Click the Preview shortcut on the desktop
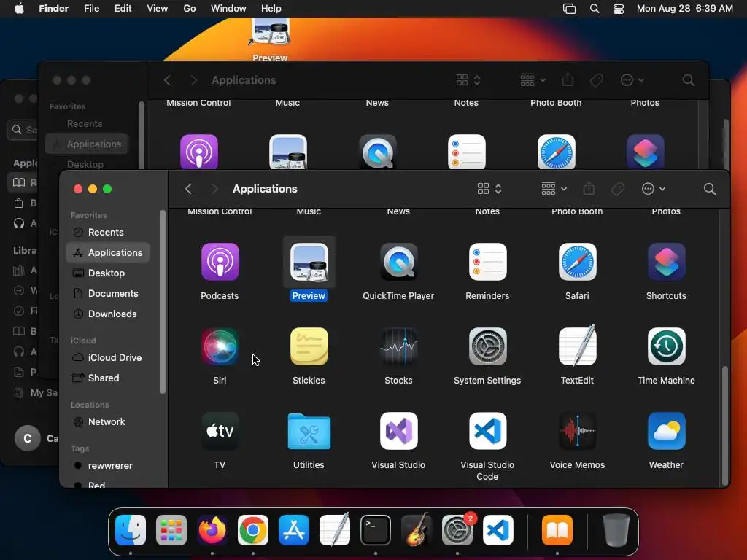747x560 pixels. click(x=270, y=39)
